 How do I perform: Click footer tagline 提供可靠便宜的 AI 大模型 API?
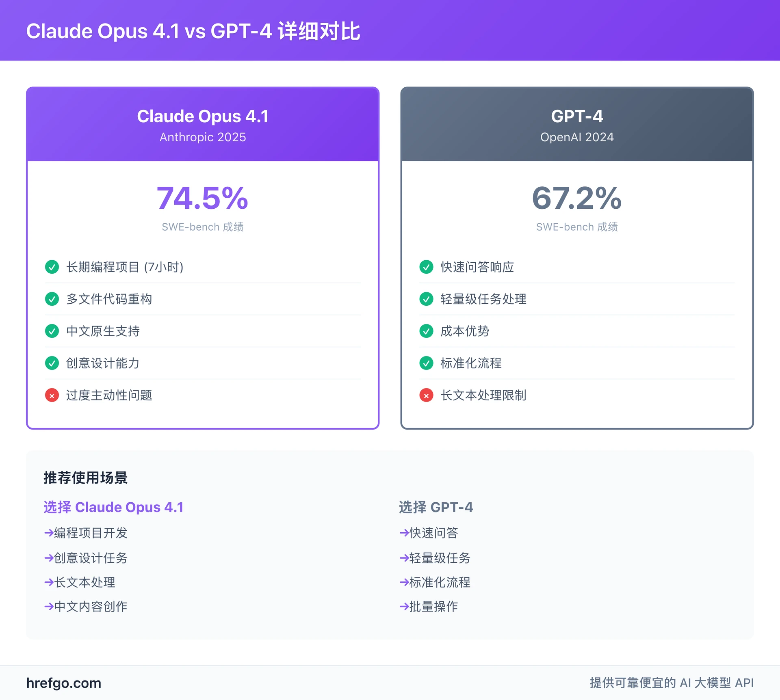pos(672,683)
